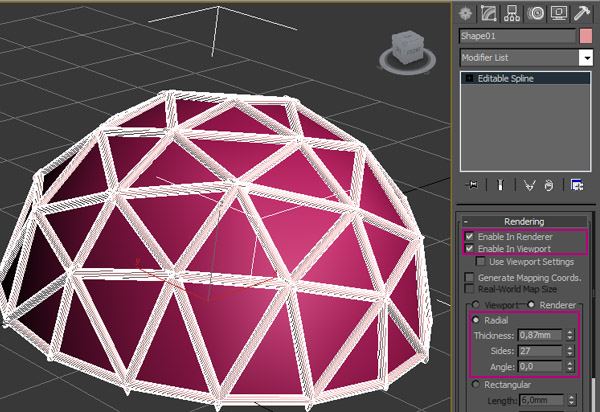Click the Angle spinner arrows
The height and width of the screenshot is (412, 600).
[570, 366]
